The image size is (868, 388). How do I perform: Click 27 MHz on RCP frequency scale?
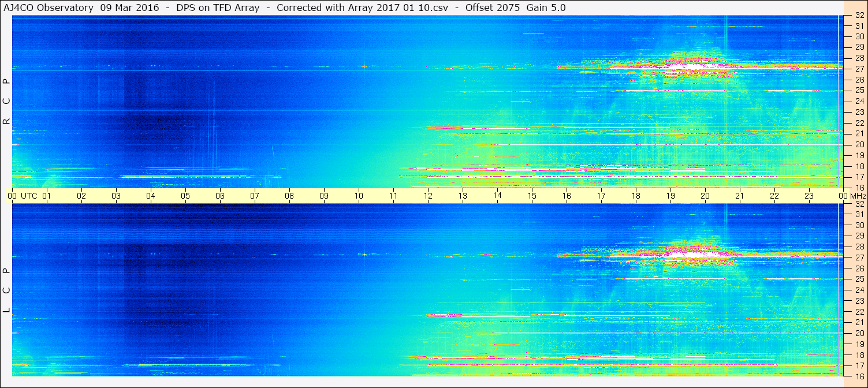[859, 69]
